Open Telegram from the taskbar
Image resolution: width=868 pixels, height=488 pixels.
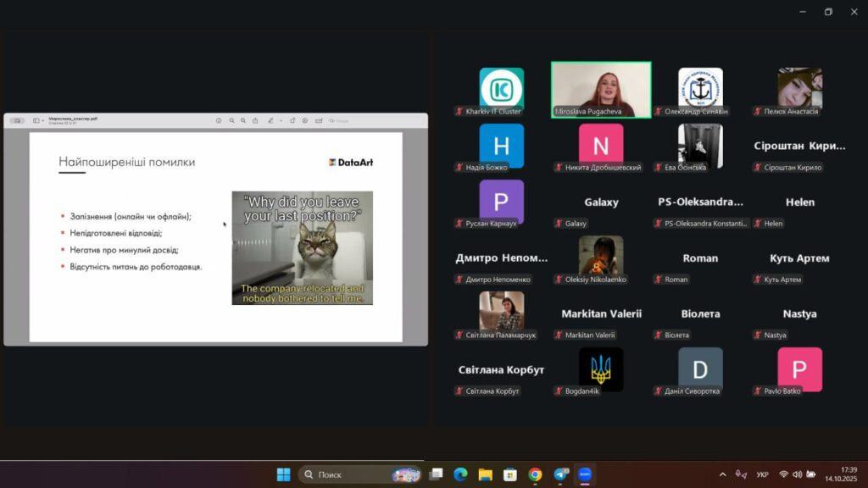(x=560, y=474)
